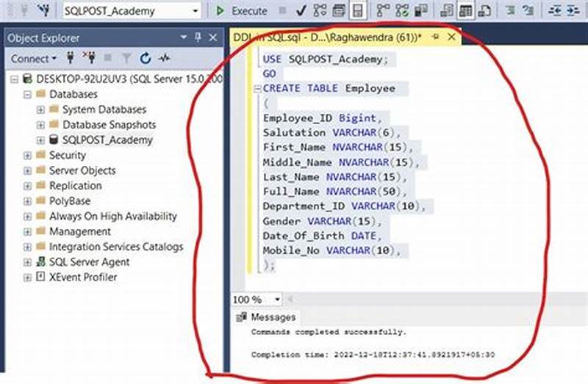
Task: Expand the PolyBase folder
Action: tap(27, 202)
